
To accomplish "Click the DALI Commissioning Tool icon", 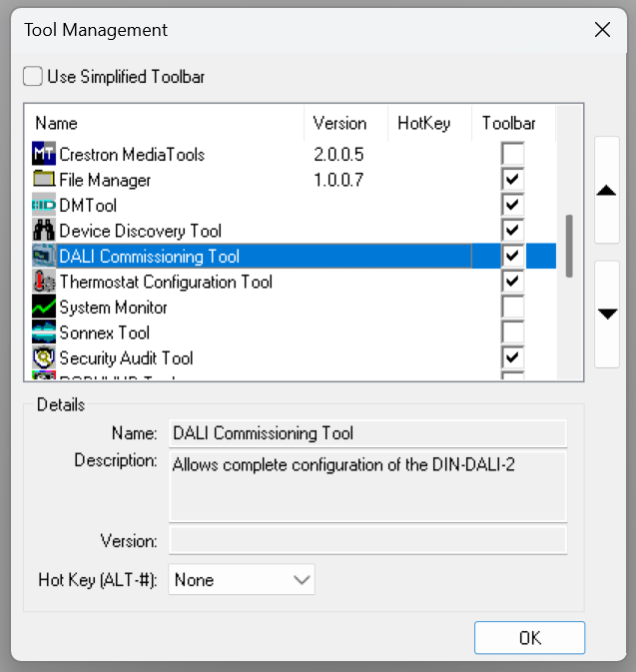I will pos(44,256).
